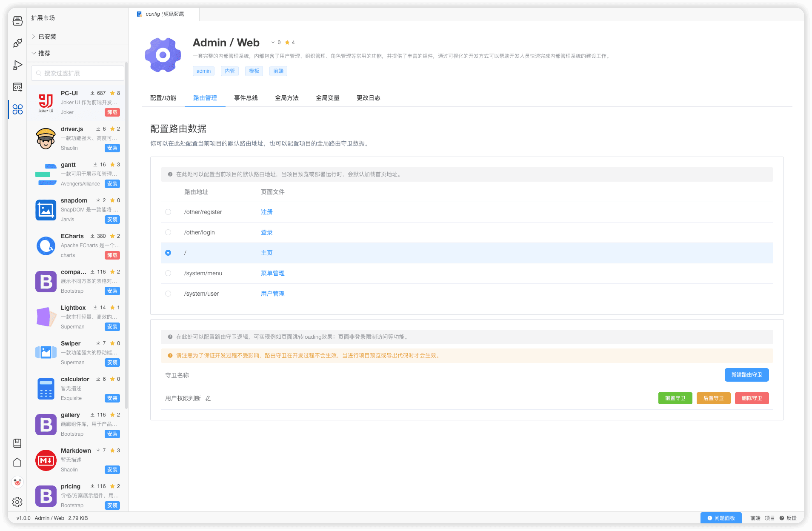The width and height of the screenshot is (812, 531).
Task: Click the clown avatar icon in sidebar
Action: [17, 482]
